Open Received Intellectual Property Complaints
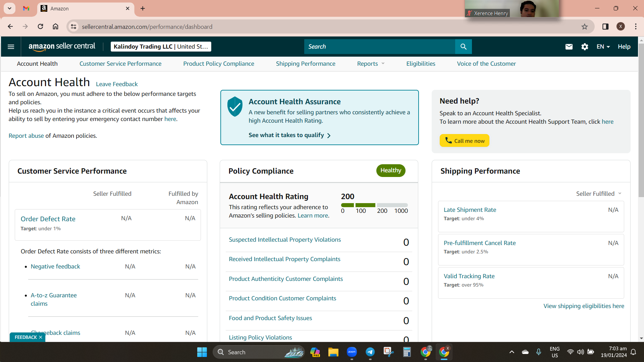 coord(284,259)
